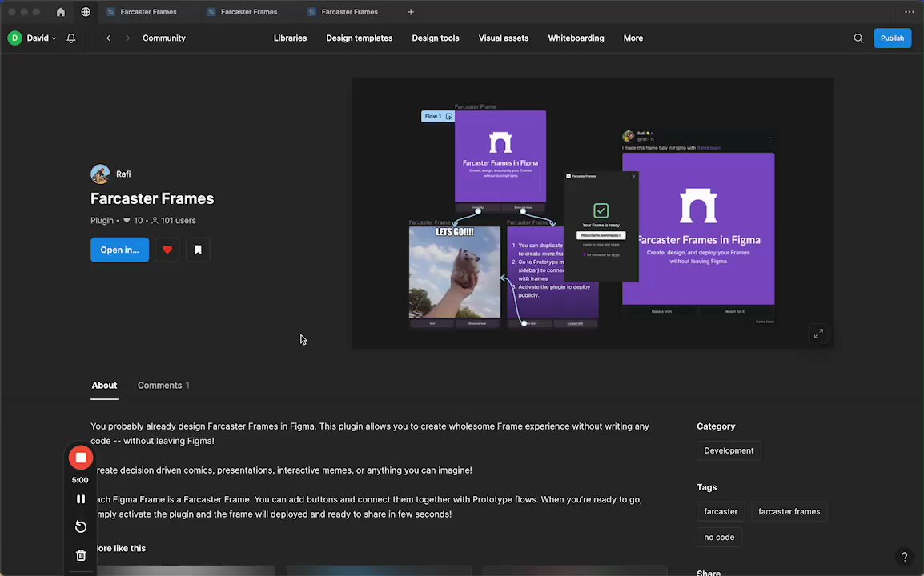This screenshot has height=576, width=924.
Task: Click the 101 users count
Action: point(174,220)
